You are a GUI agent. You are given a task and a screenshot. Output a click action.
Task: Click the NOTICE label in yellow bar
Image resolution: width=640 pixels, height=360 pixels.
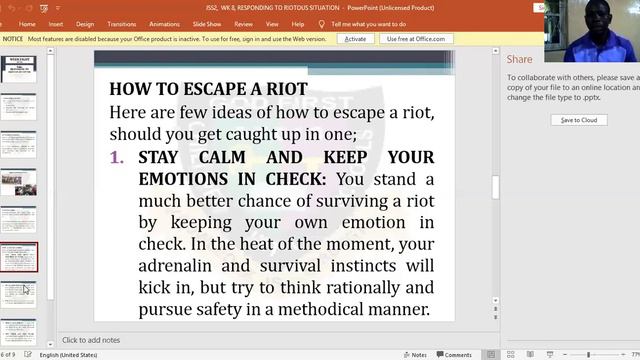pyautogui.click(x=13, y=39)
